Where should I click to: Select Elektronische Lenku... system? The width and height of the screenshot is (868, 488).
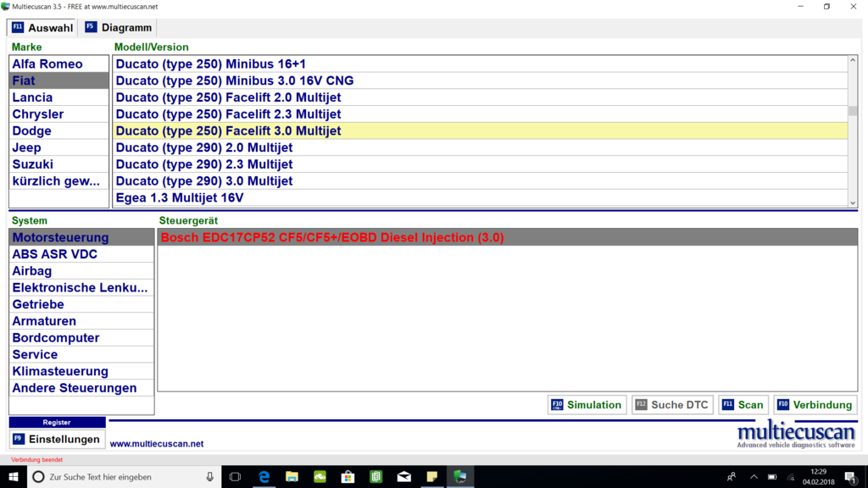[81, 288]
